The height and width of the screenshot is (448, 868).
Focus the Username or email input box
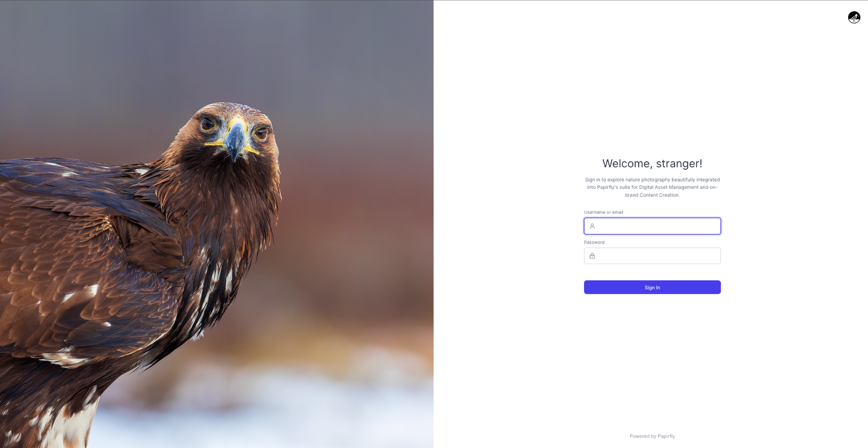pyautogui.click(x=652, y=226)
